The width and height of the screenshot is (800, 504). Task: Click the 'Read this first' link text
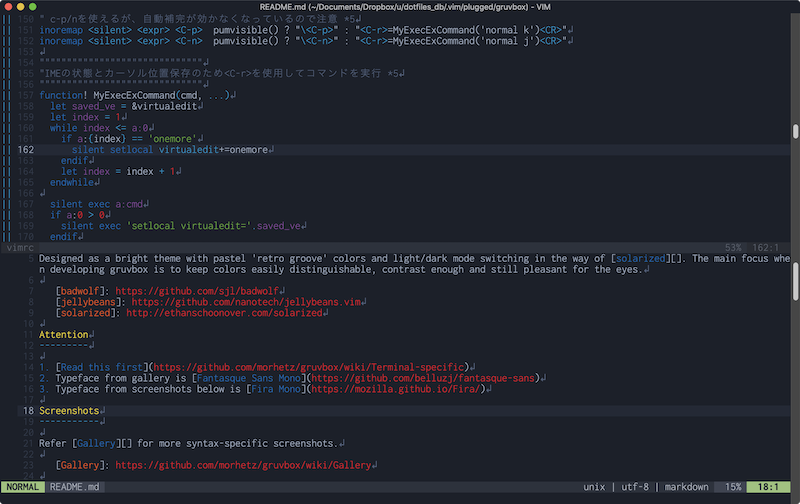pyautogui.click(x=102, y=367)
